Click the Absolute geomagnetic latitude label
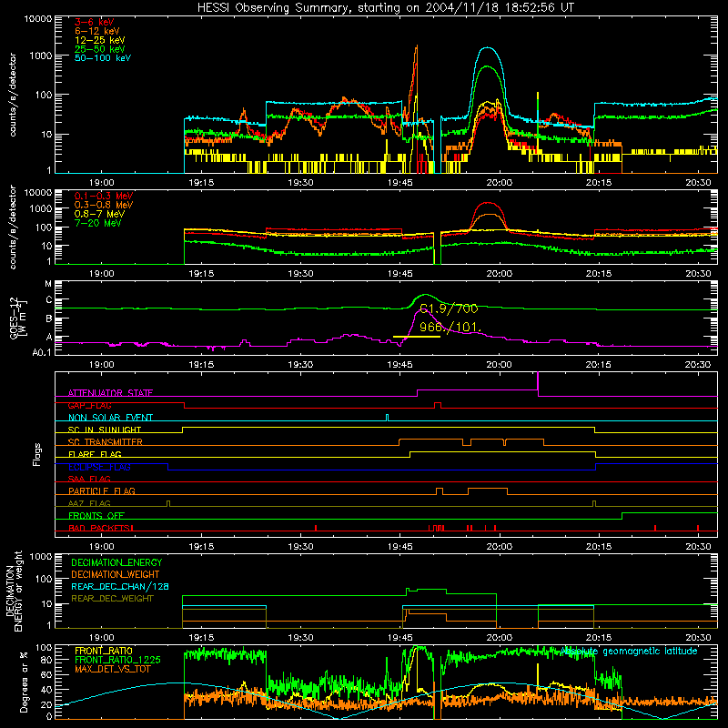Screen dimensions: 728x728 click(x=629, y=651)
